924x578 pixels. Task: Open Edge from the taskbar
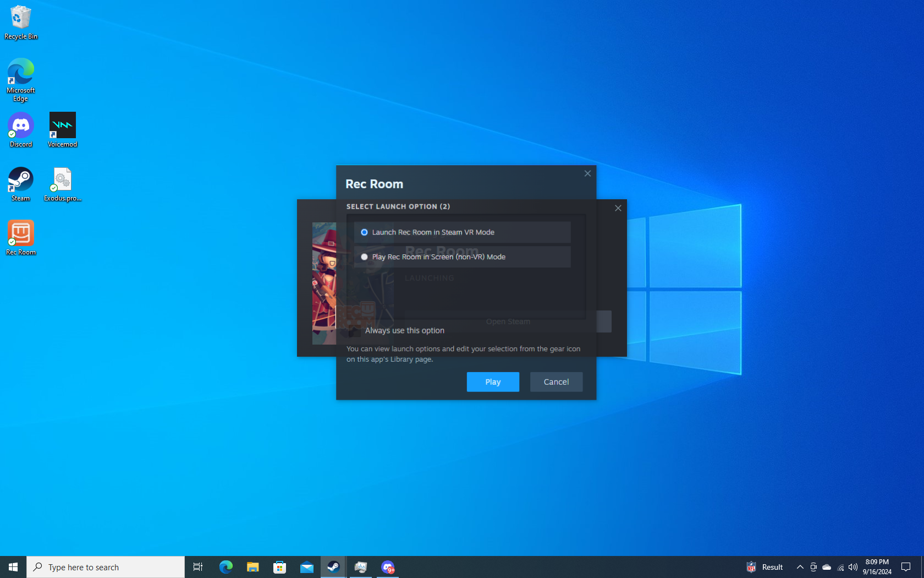(226, 567)
